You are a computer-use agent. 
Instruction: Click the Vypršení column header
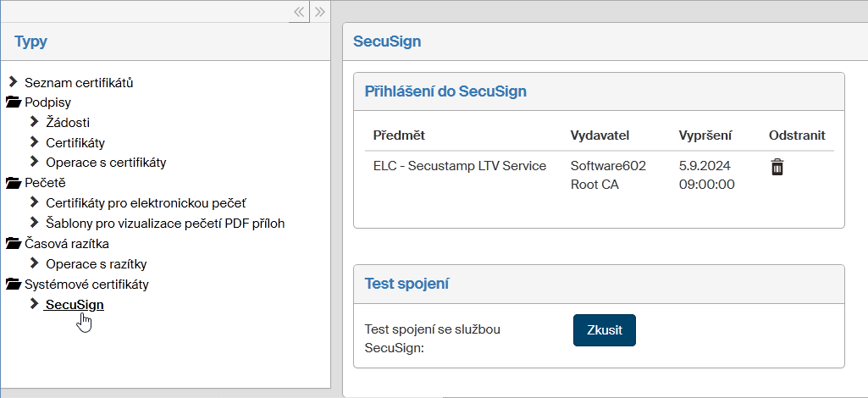705,135
